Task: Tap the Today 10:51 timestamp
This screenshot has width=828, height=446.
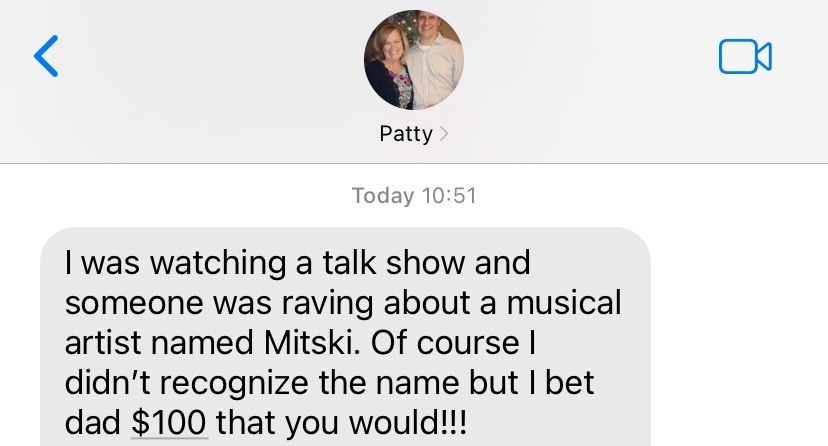Action: (414, 196)
